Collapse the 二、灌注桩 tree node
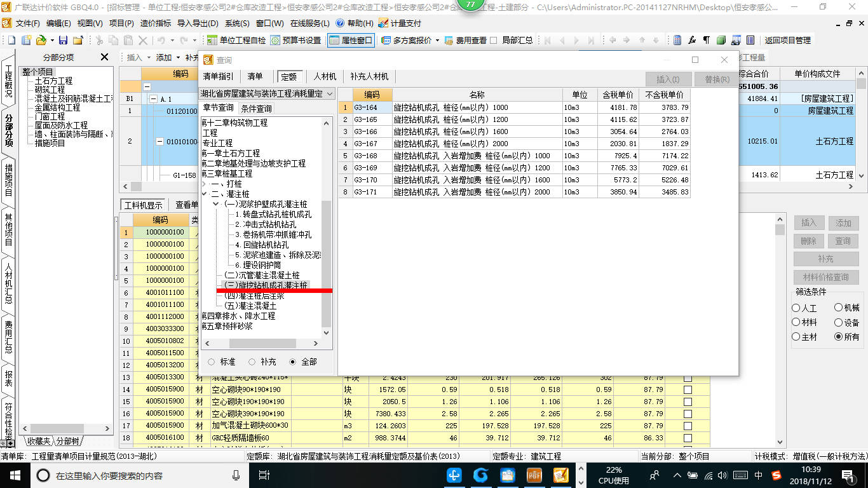 point(205,194)
